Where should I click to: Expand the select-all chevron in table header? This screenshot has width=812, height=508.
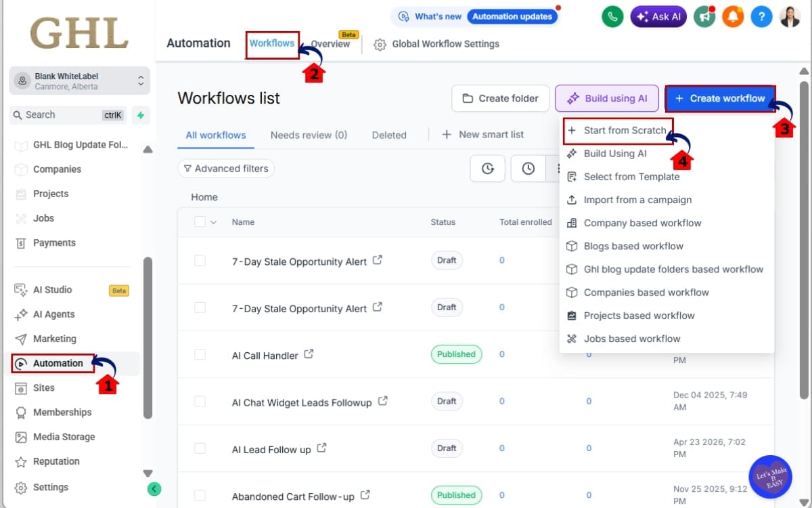coord(214,222)
